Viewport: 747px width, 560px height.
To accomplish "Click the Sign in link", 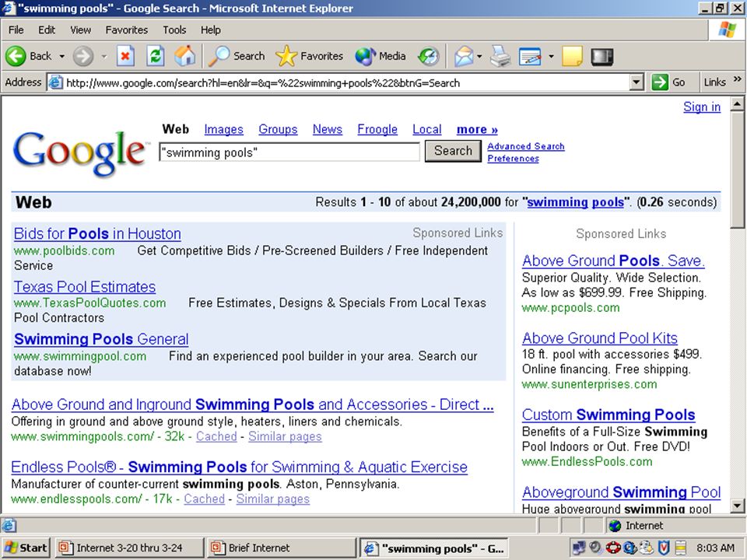I will coord(702,107).
